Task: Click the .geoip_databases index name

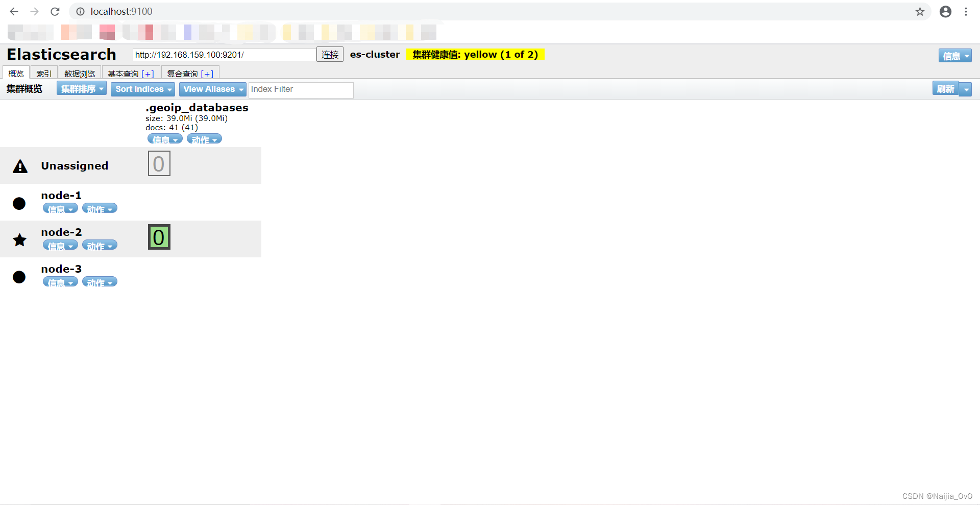Action: click(197, 108)
